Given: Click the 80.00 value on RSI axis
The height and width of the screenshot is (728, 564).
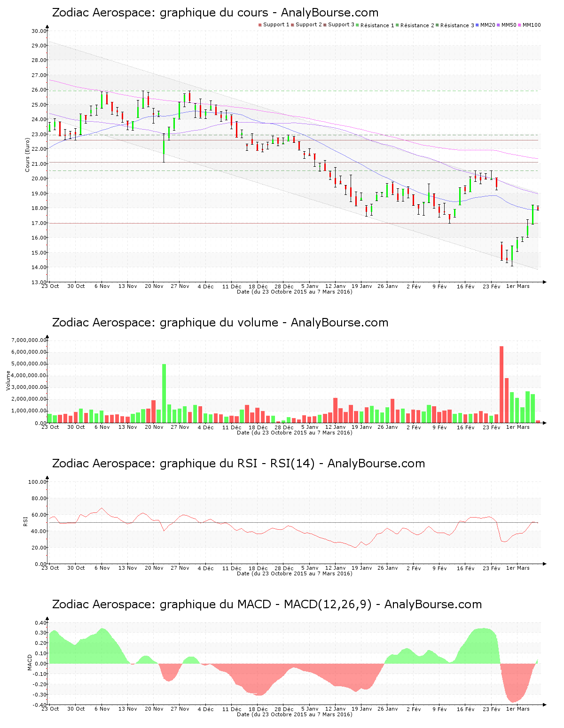Looking at the screenshot, I should click(39, 498).
